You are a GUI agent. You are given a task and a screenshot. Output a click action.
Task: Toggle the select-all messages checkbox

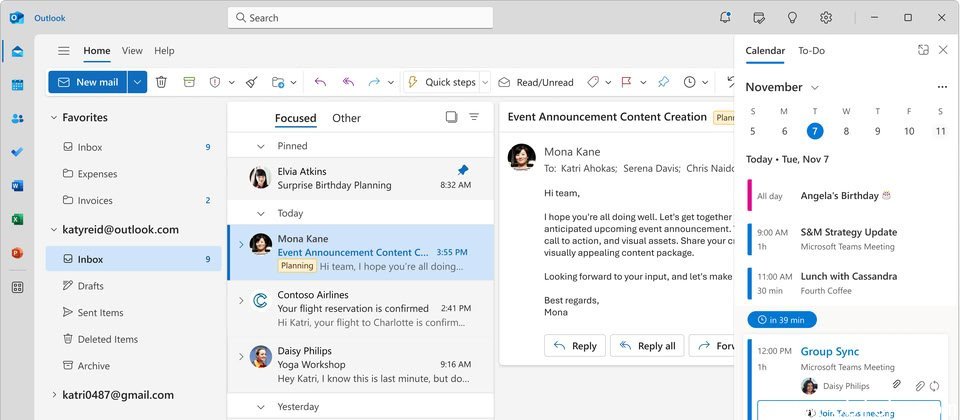[451, 117]
